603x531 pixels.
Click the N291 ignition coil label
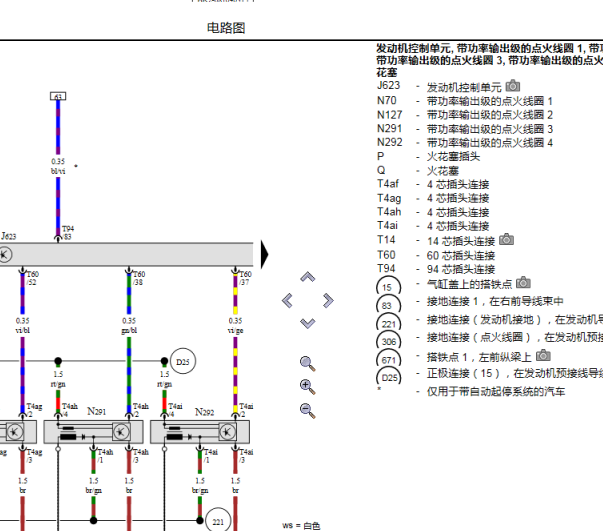click(97, 411)
